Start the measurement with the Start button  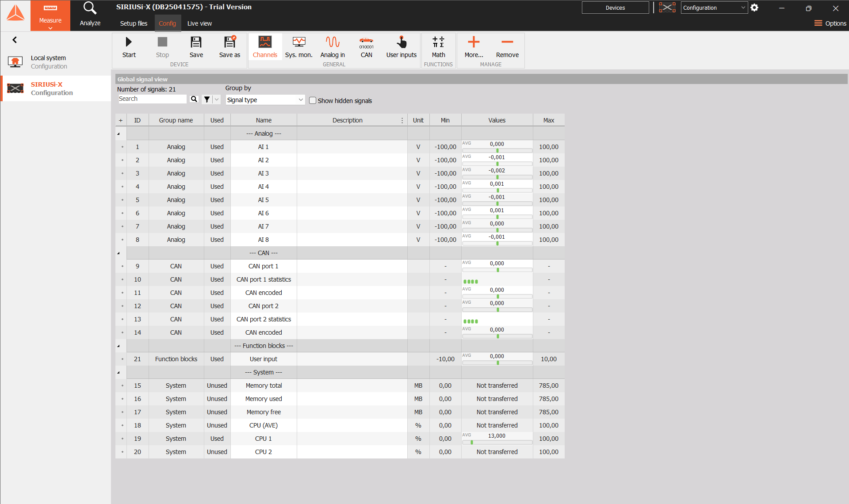point(129,48)
